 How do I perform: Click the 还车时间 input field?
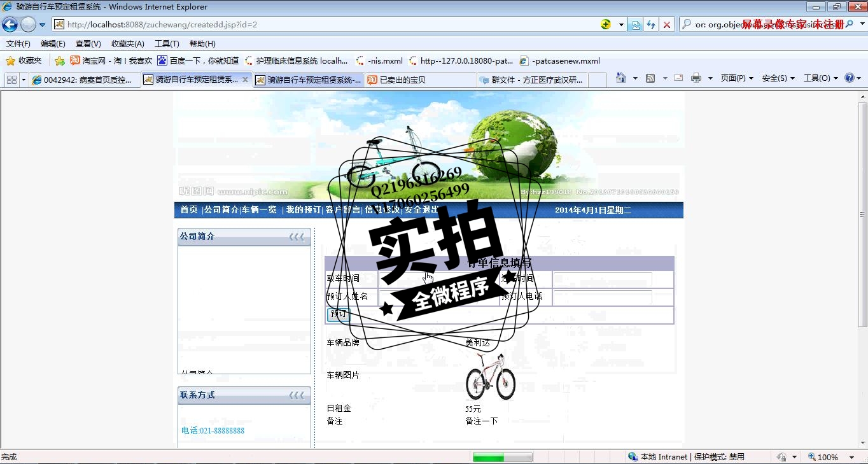(602, 279)
